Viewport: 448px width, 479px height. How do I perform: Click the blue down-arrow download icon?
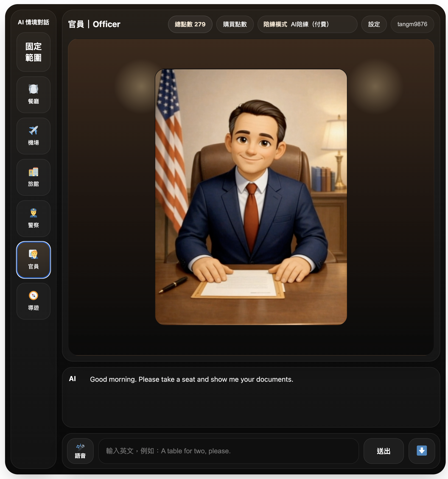421,451
